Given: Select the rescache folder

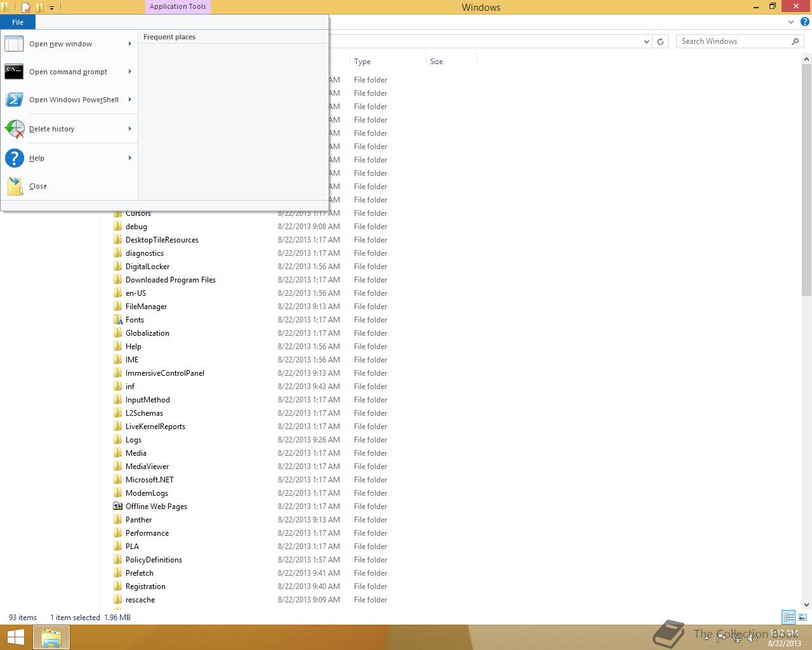Looking at the screenshot, I should pyautogui.click(x=140, y=600).
